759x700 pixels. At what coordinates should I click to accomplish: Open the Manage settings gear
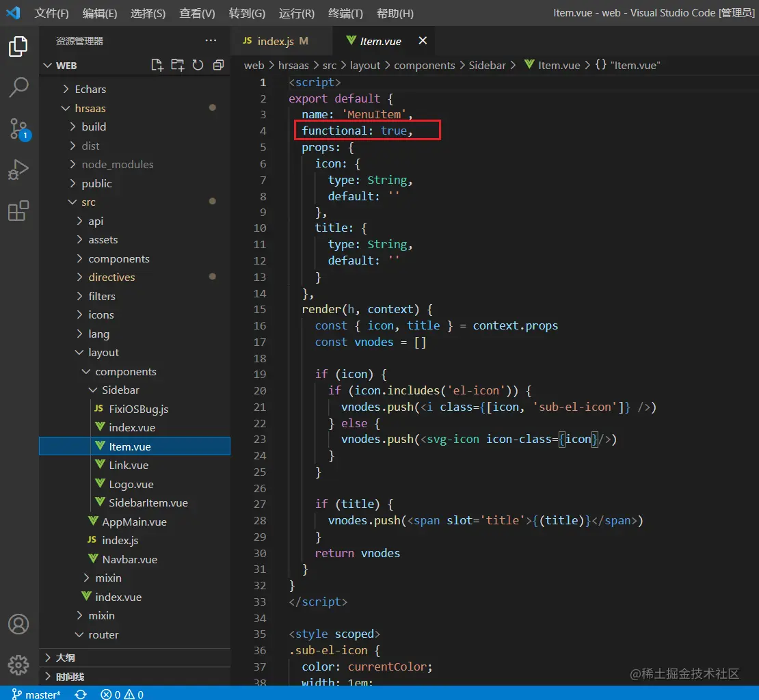coord(18,664)
